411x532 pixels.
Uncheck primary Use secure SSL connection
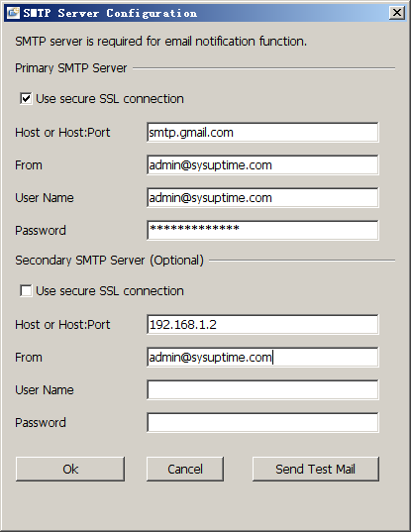coord(26,99)
